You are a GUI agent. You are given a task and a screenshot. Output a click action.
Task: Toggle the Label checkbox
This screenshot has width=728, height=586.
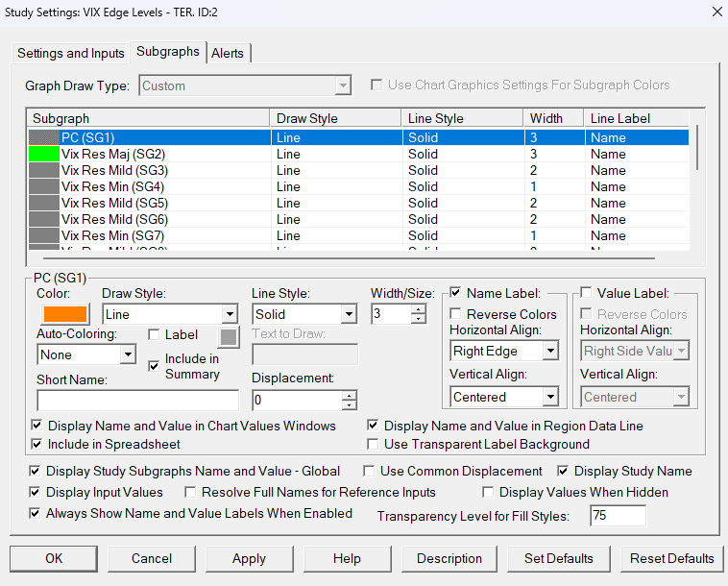pyautogui.click(x=154, y=334)
